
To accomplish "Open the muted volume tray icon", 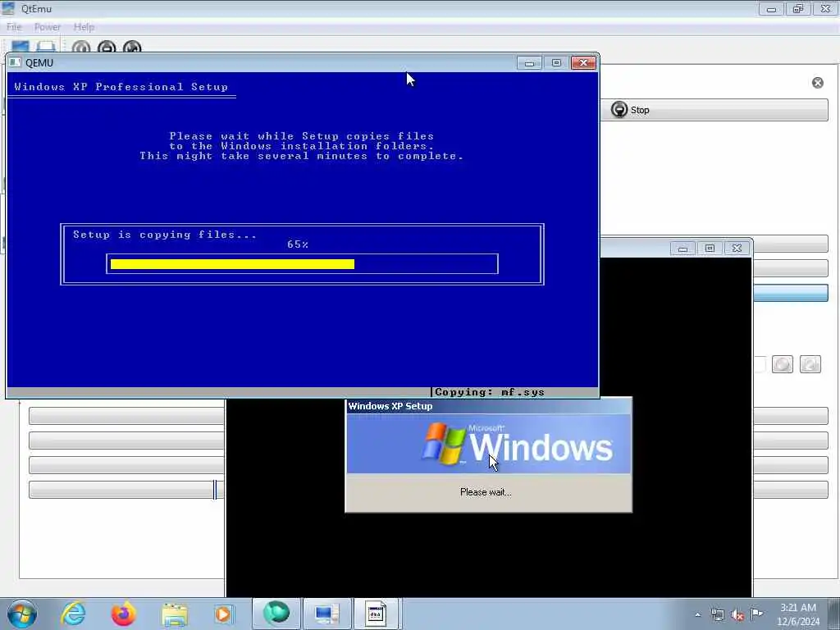I will coord(737,614).
